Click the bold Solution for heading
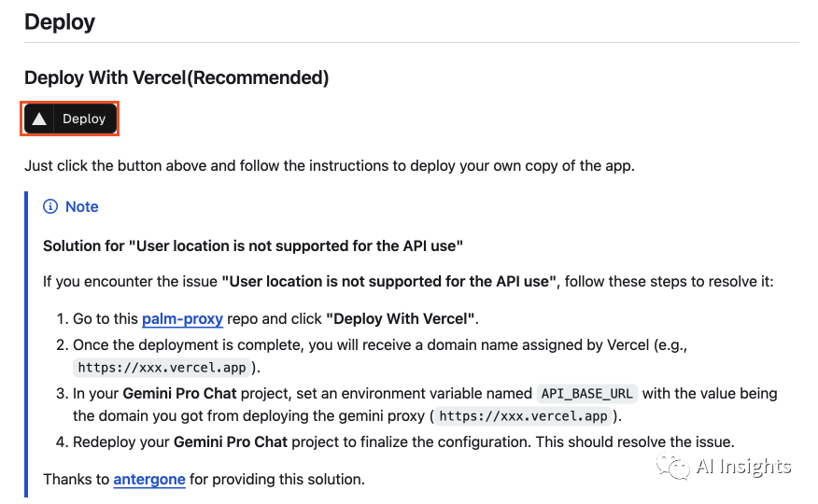Image resolution: width=818 pixels, height=504 pixels. click(253, 246)
